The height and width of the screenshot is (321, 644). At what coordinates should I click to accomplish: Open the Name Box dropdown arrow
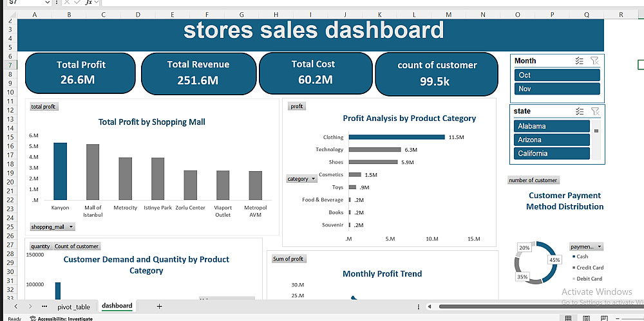(x=48, y=2)
